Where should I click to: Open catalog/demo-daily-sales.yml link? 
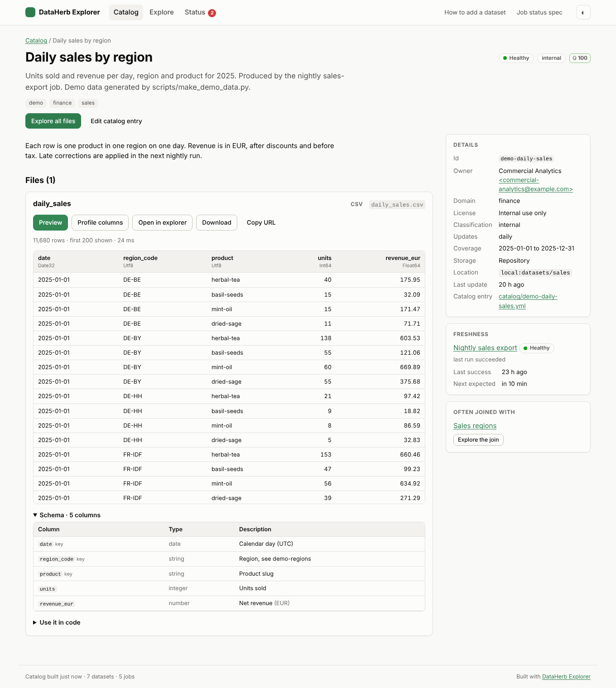point(528,301)
